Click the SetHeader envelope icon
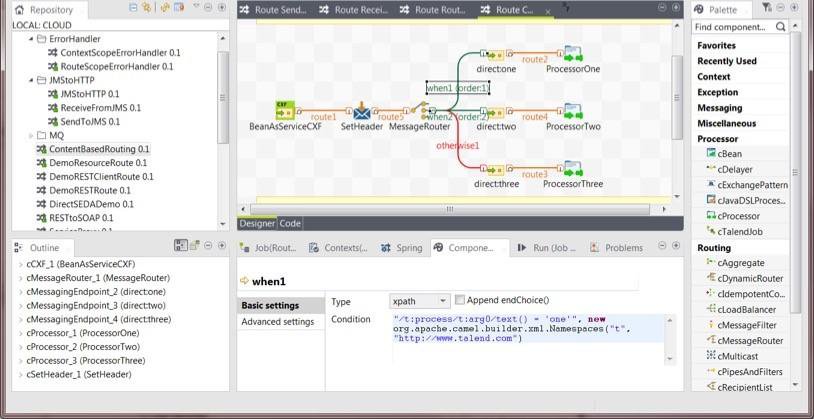Viewport: 814px width, 419px height. coord(362,111)
